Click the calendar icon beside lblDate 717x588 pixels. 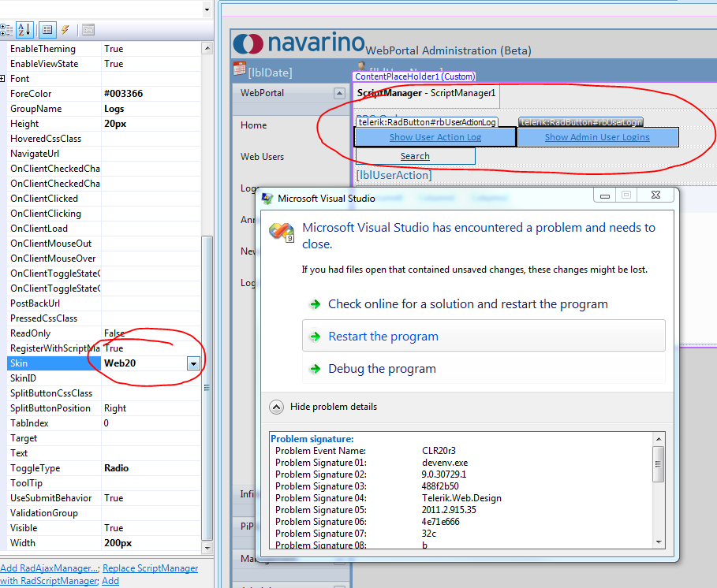pos(239,69)
